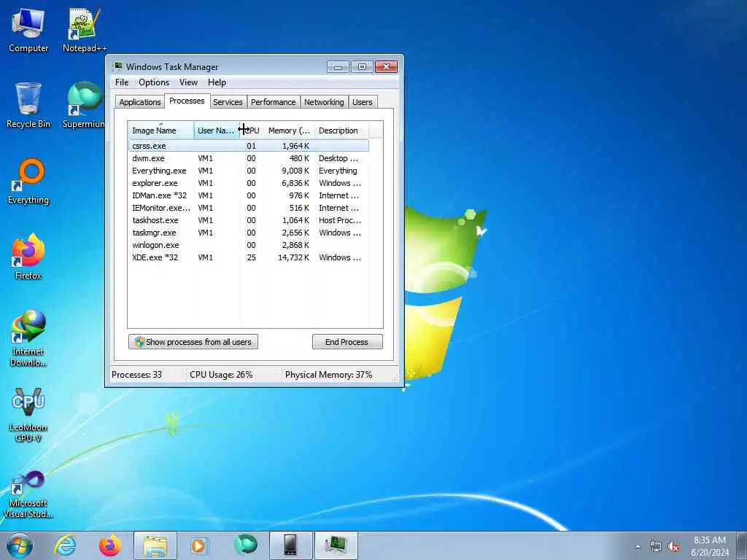Image resolution: width=747 pixels, height=560 pixels.
Task: Click the CPU Usage: 26% status
Action: coord(221,375)
